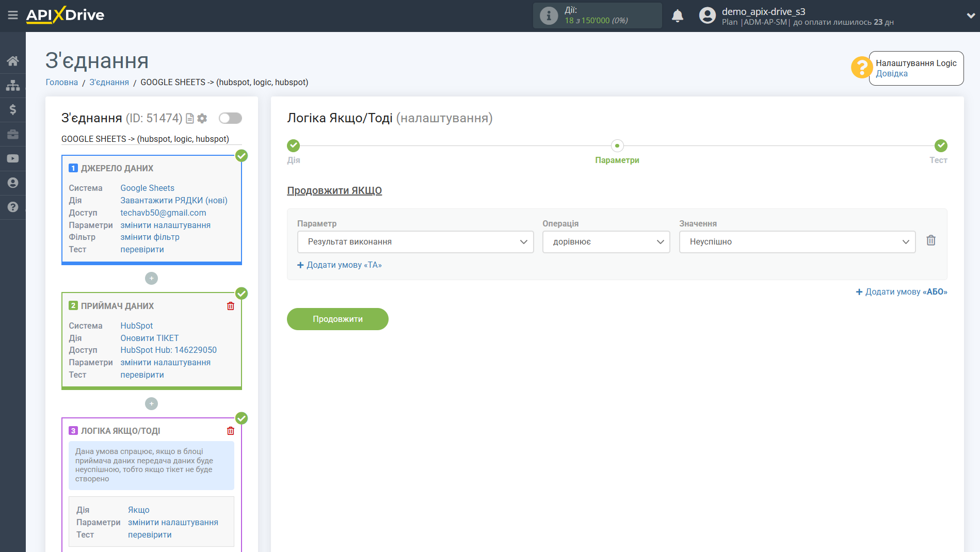Click the Продовжити ЯКЩО heading
Image resolution: width=980 pixels, height=552 pixels.
334,191
